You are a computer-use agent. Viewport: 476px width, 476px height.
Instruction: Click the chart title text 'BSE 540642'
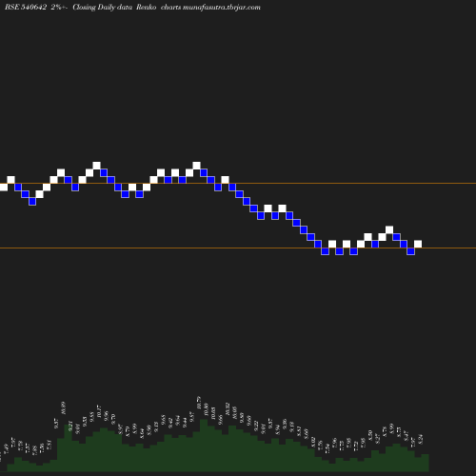[26, 7]
